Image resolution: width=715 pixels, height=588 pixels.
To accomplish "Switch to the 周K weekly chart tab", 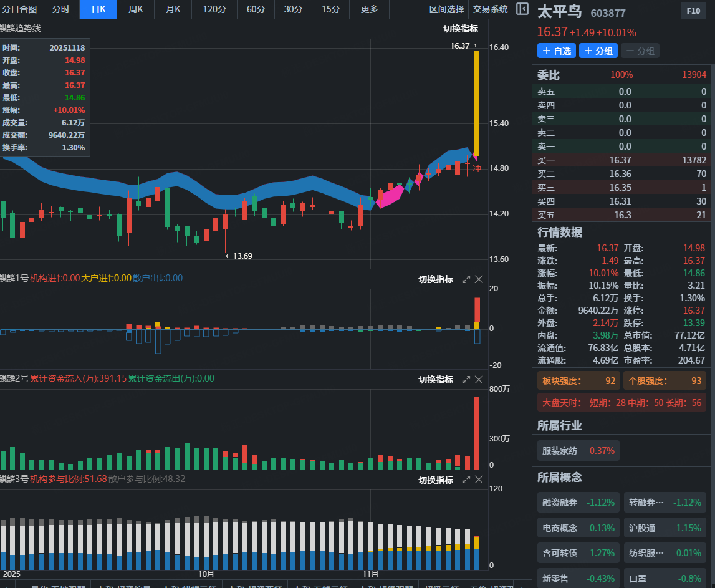I will [x=135, y=9].
